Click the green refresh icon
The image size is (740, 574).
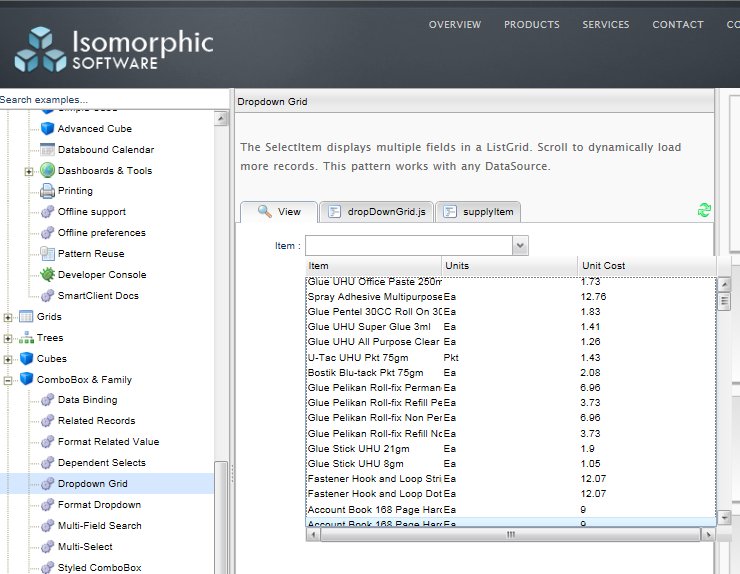click(x=704, y=210)
